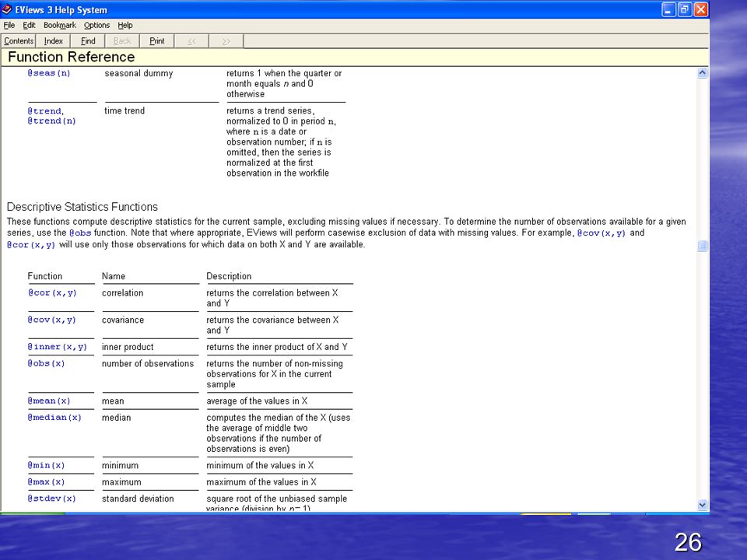Open the Bookmark menu
The width and height of the screenshot is (747, 560).
pos(60,25)
